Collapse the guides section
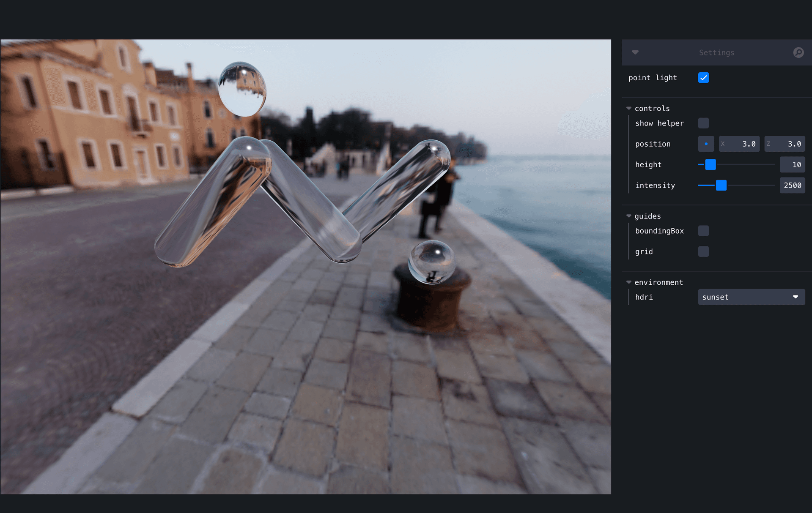This screenshot has width=812, height=513. 629,216
